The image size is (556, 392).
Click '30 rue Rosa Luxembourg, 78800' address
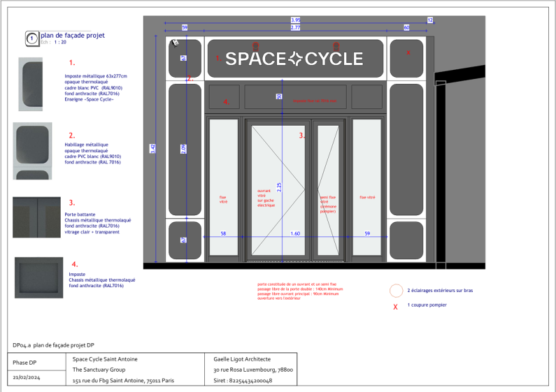tap(253, 370)
